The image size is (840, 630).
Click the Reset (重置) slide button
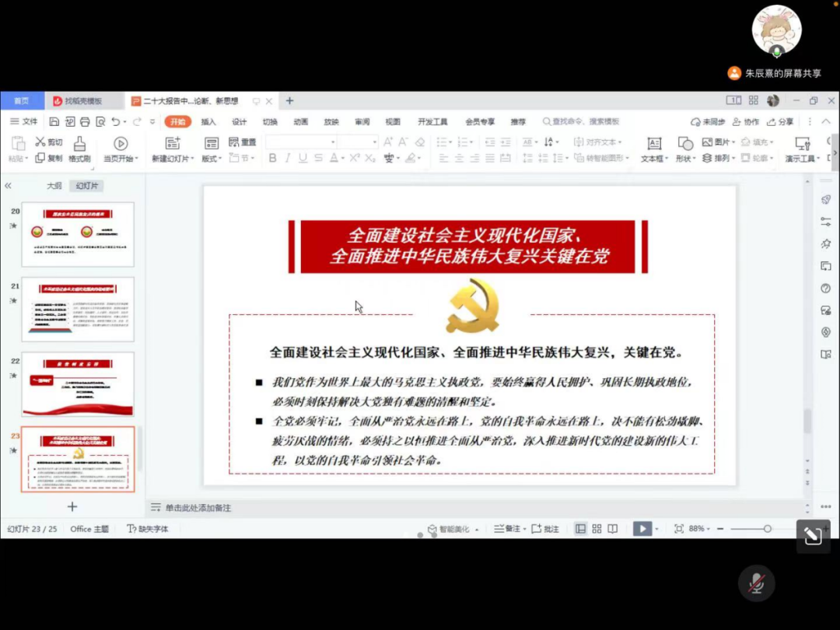243,142
